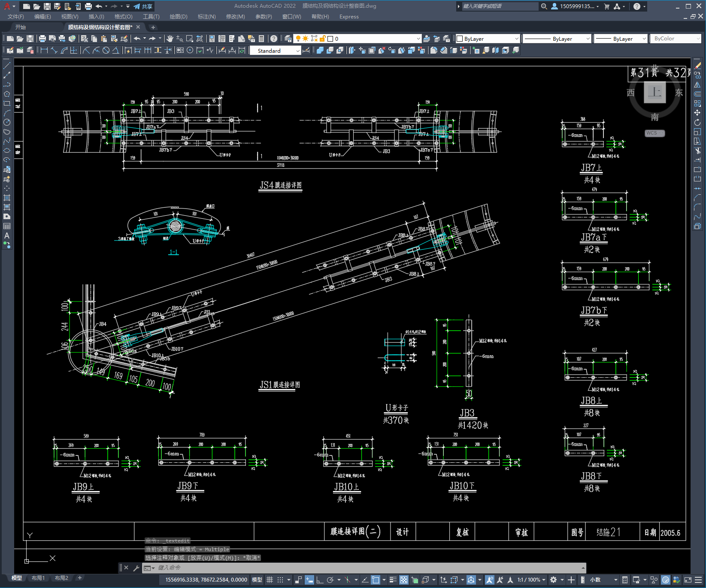This screenshot has height=588, width=706.
Task: Click the 共享 share button
Action: click(x=143, y=6)
